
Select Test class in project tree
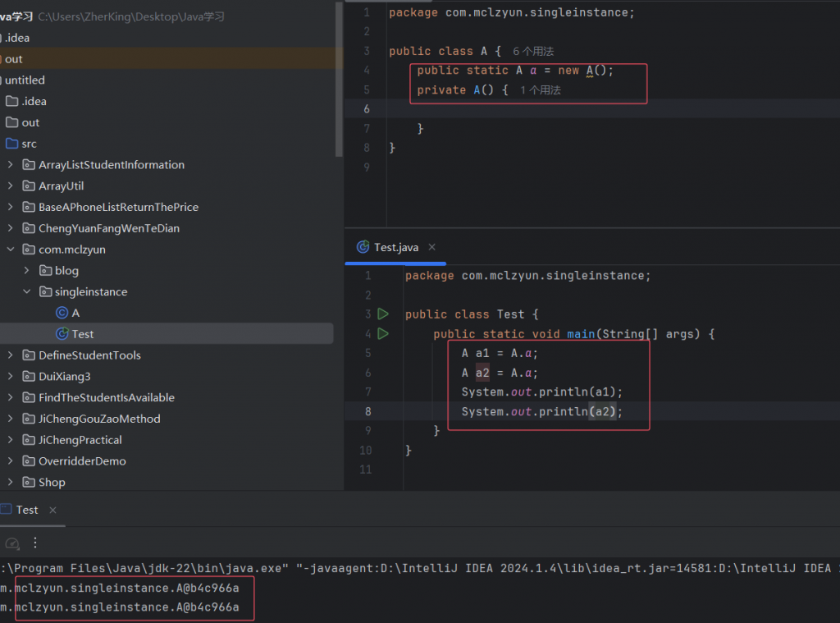tap(83, 334)
